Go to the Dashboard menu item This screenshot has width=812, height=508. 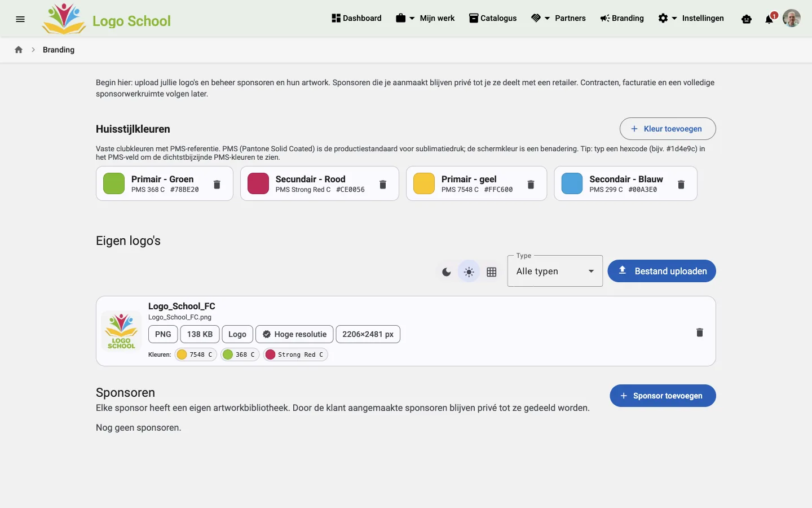356,18
